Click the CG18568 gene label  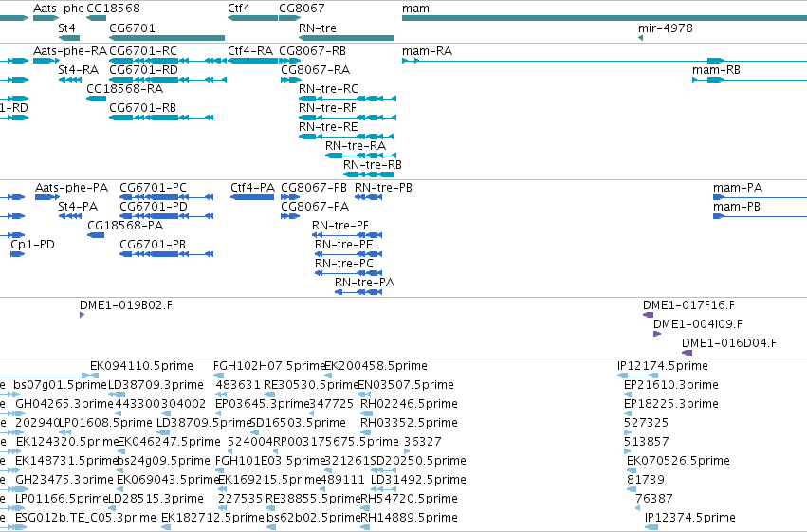113,9
